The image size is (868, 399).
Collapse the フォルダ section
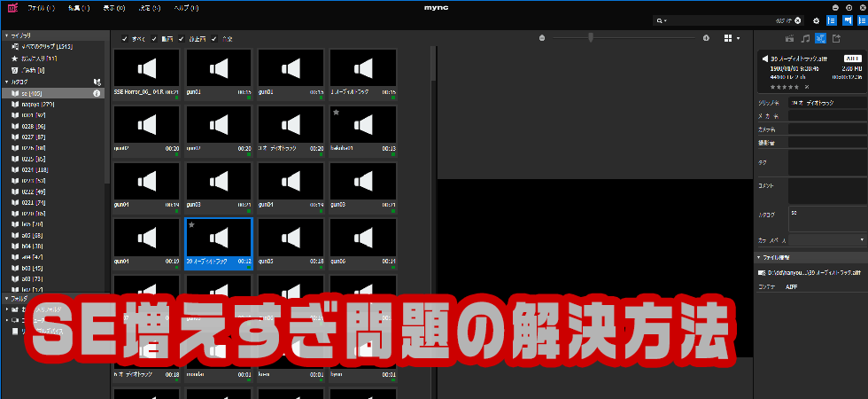point(7,298)
